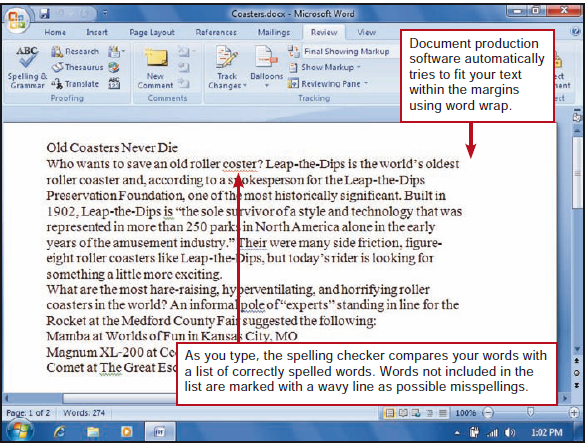Click the Set Language globe icon

[x=114, y=67]
